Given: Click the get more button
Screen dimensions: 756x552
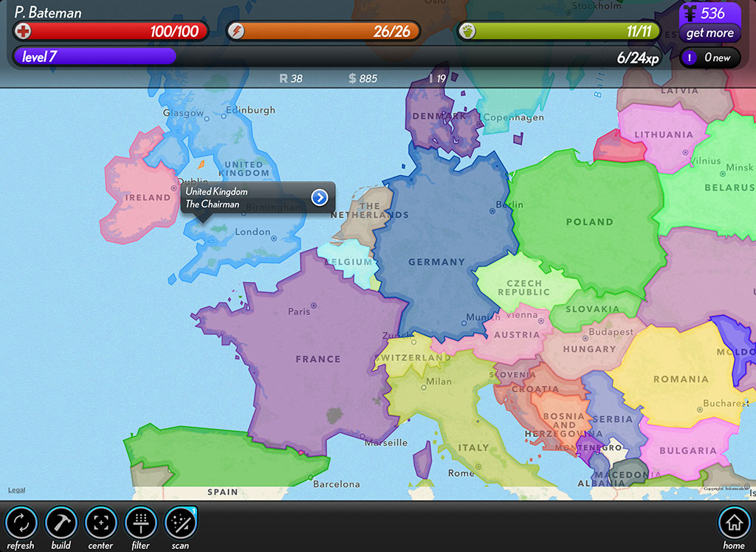Looking at the screenshot, I should 709,33.
